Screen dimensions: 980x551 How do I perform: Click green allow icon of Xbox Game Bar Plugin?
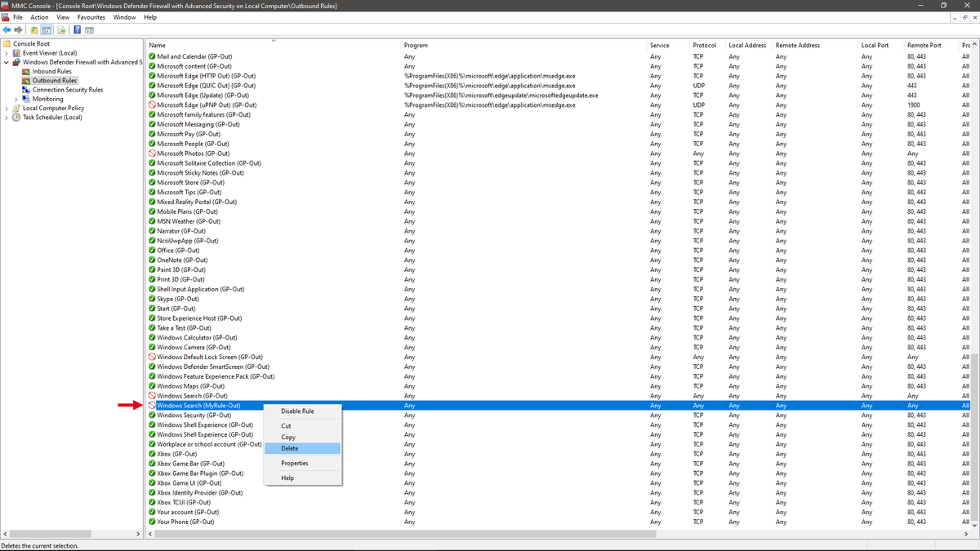click(152, 473)
